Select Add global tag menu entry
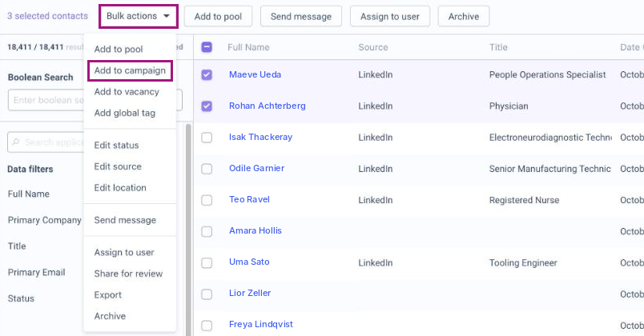Screen dimensions: 644x336 (x=125, y=114)
